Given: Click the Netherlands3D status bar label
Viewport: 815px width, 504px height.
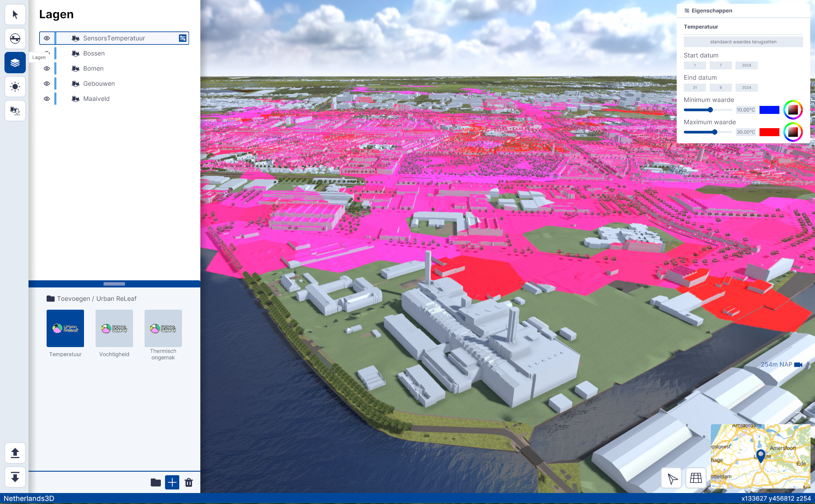Looking at the screenshot, I should (x=29, y=498).
